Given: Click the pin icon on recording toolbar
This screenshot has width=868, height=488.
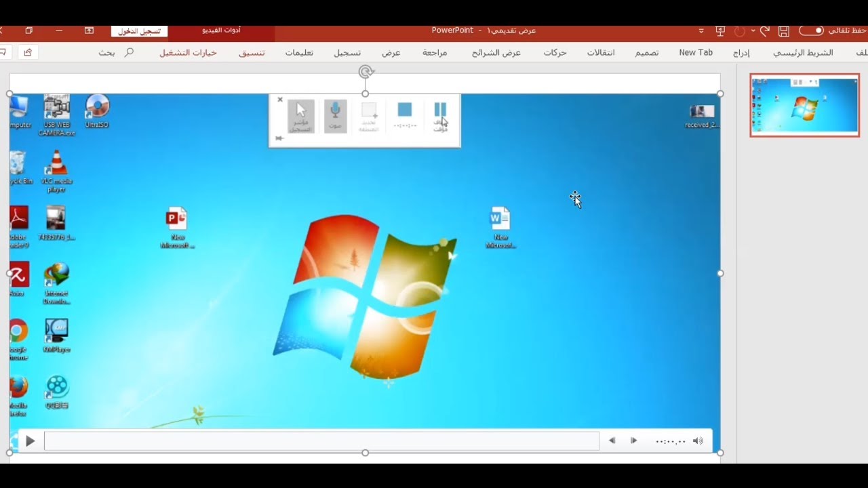Looking at the screenshot, I should point(279,138).
